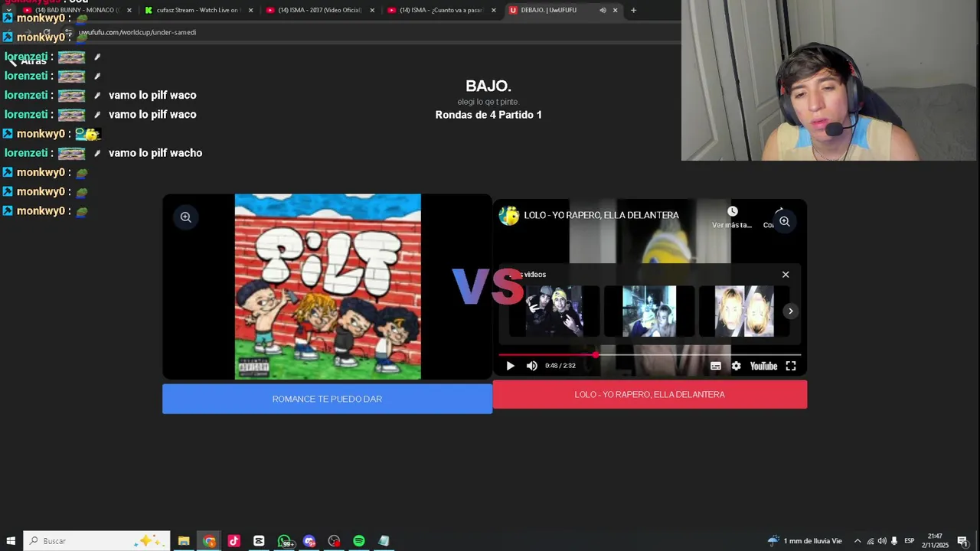The height and width of the screenshot is (551, 980).
Task: Vote for LOLO - YO RAPERO, ELLA DELANTERA
Action: (649, 394)
